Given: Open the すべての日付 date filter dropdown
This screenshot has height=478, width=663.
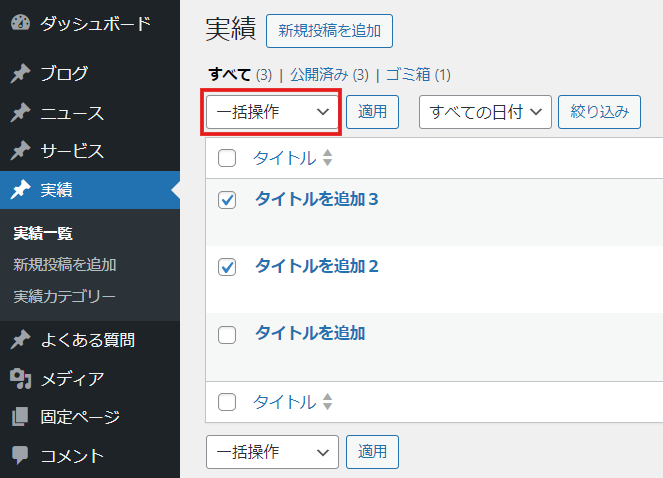Looking at the screenshot, I should (x=485, y=112).
